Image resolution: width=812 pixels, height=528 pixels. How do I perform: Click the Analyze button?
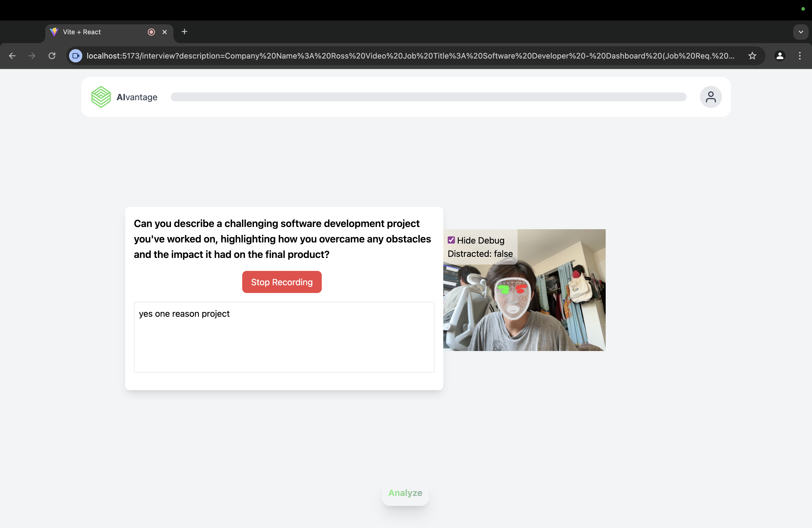point(405,493)
